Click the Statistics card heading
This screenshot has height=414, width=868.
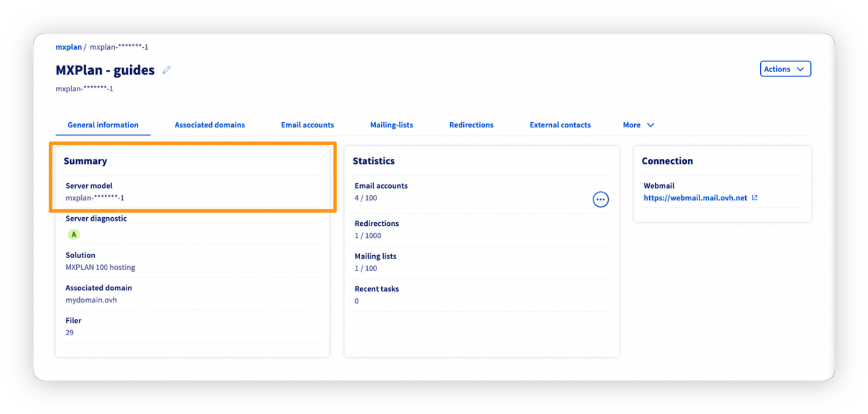pyautogui.click(x=373, y=161)
